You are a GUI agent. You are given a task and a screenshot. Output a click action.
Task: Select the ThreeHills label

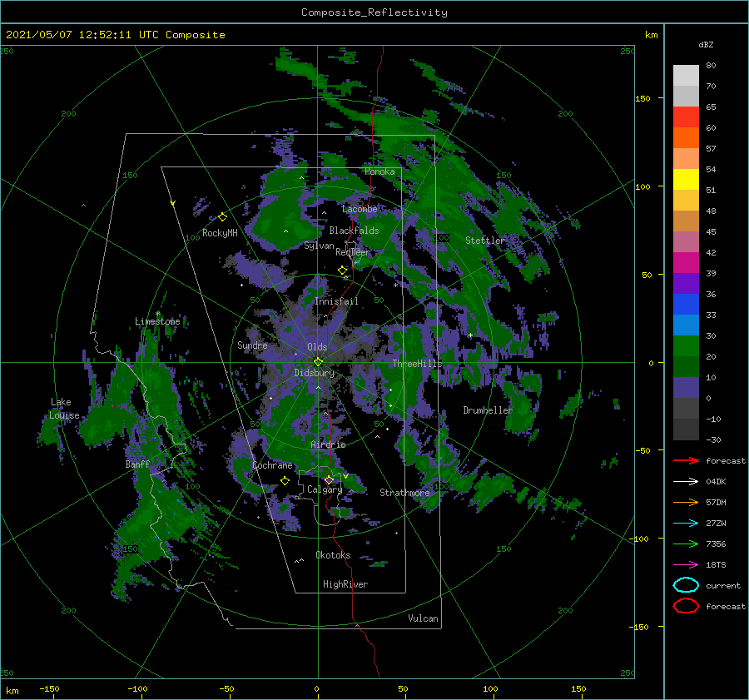click(417, 364)
